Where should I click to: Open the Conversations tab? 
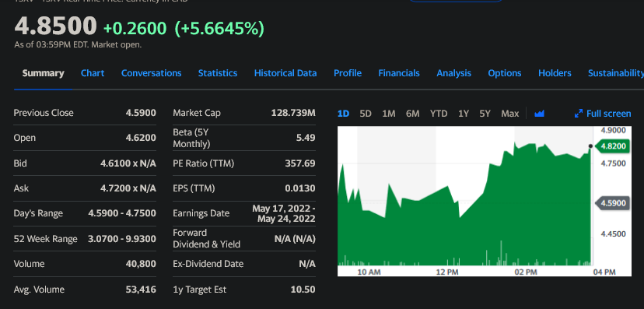[151, 73]
